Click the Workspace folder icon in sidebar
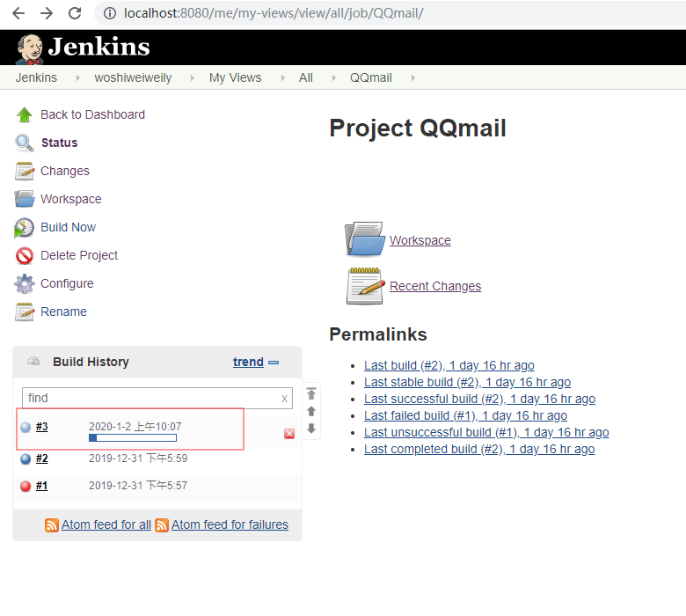This screenshot has width=686, height=616. (24, 199)
